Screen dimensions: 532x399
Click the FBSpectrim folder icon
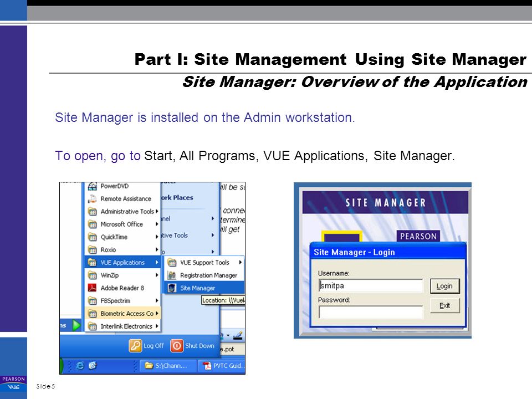(93, 300)
